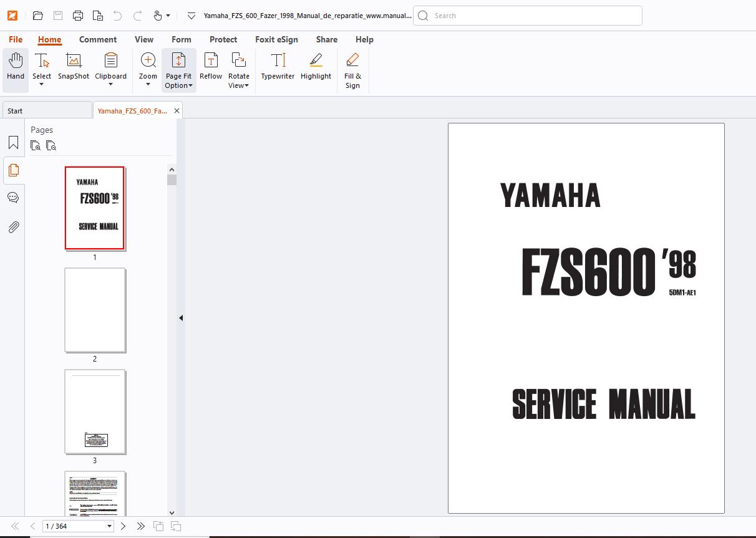756x538 pixels.
Task: Expand the Page Fit Option menu
Action: point(178,70)
